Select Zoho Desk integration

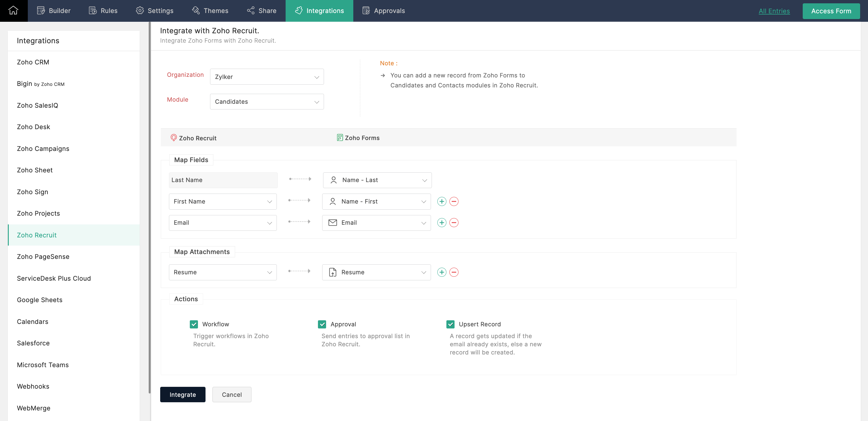point(74,127)
